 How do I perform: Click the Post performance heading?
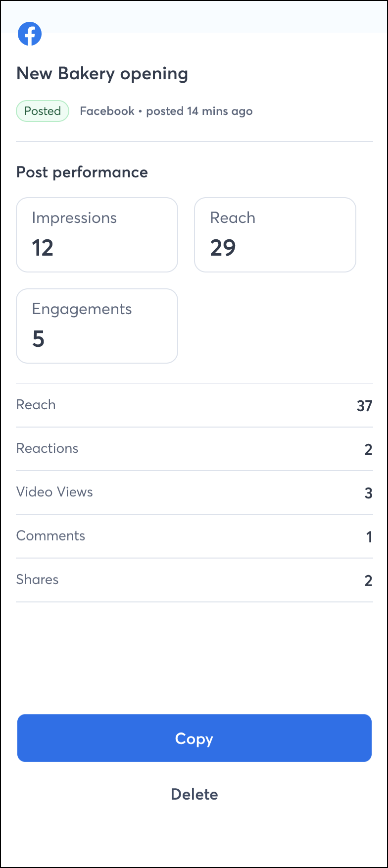click(82, 172)
